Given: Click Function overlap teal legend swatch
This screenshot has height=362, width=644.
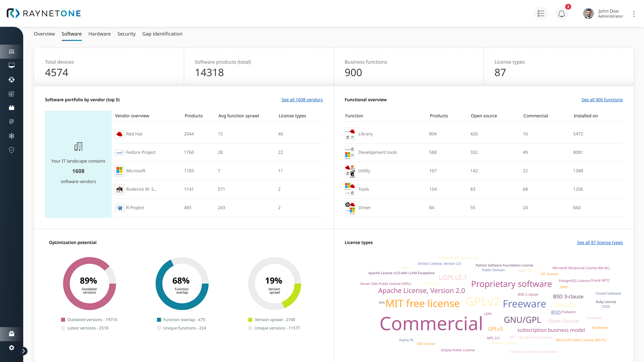Looking at the screenshot, I should (x=159, y=320).
